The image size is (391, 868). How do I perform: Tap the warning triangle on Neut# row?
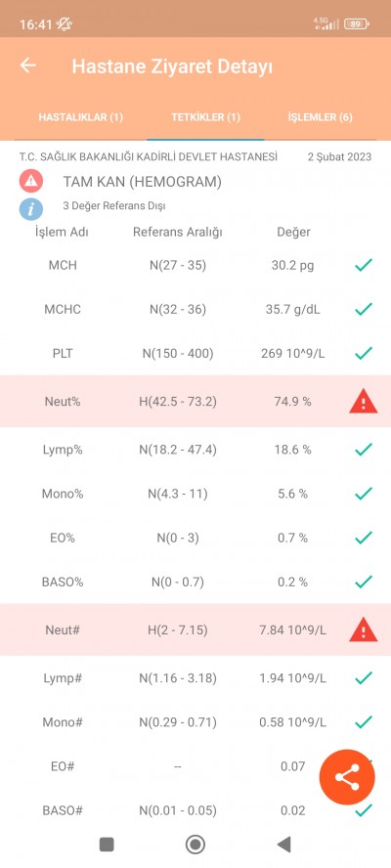click(x=364, y=629)
